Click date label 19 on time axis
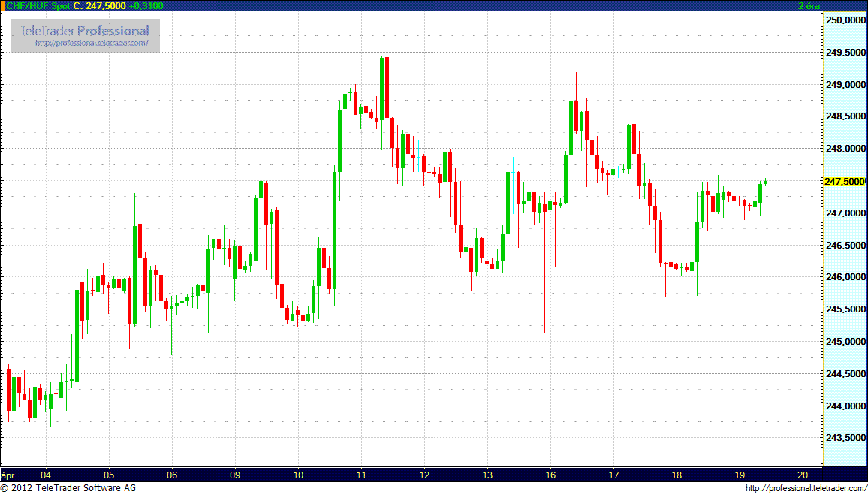 tap(740, 475)
